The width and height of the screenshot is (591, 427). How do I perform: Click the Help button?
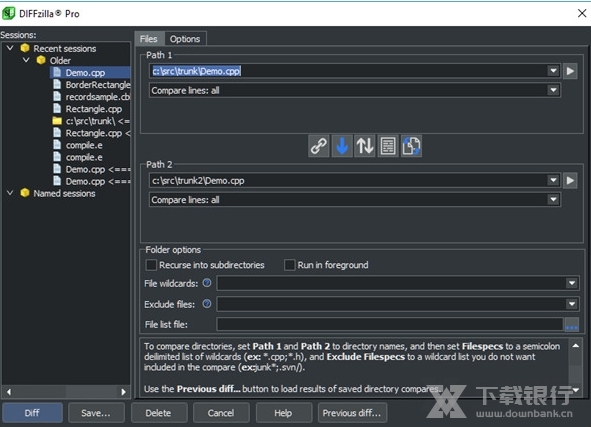tap(283, 413)
